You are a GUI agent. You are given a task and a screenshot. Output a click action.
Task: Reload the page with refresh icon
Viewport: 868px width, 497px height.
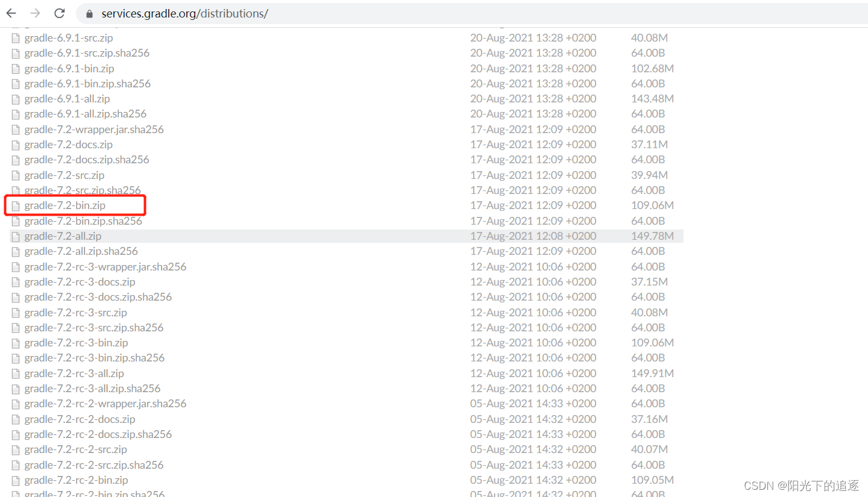click(x=59, y=13)
